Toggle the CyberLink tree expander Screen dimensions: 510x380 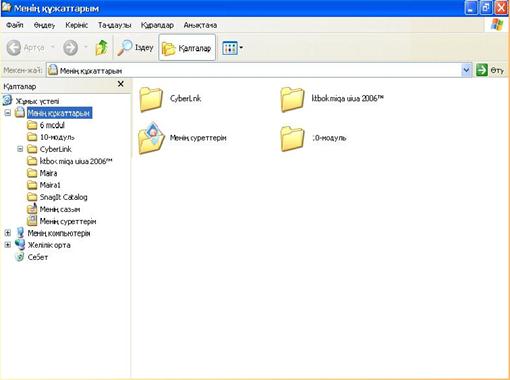point(20,149)
